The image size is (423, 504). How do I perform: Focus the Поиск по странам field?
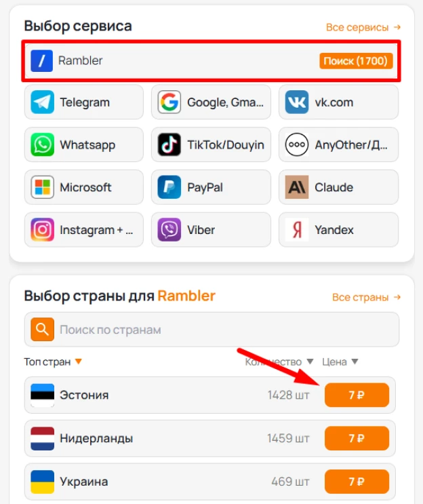pyautogui.click(x=211, y=330)
